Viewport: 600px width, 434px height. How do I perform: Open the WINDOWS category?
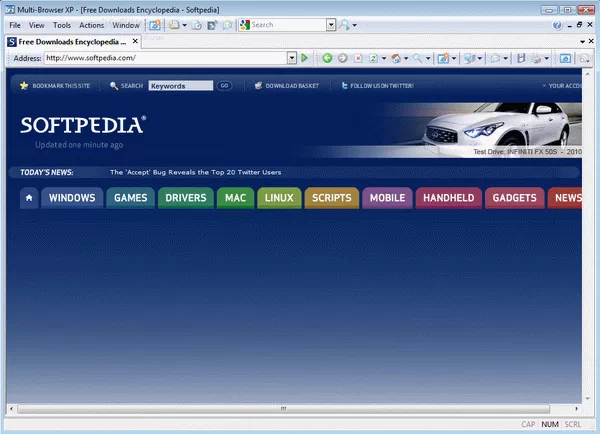(x=72, y=198)
